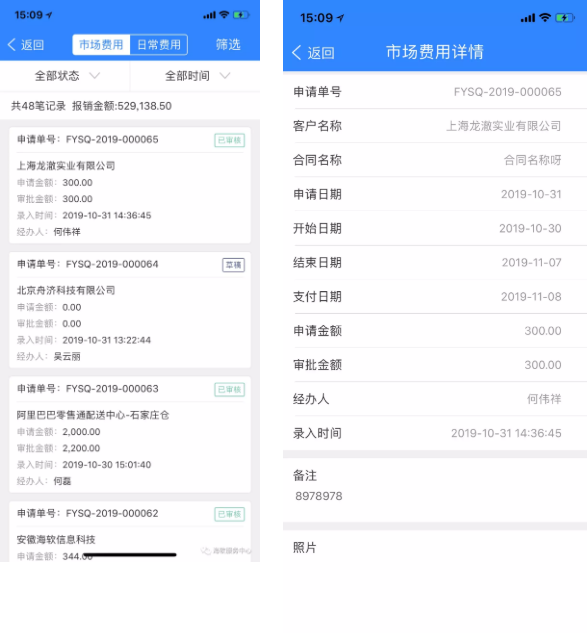Tap 申请金额 row in detail
587x633 pixels.
click(x=435, y=331)
